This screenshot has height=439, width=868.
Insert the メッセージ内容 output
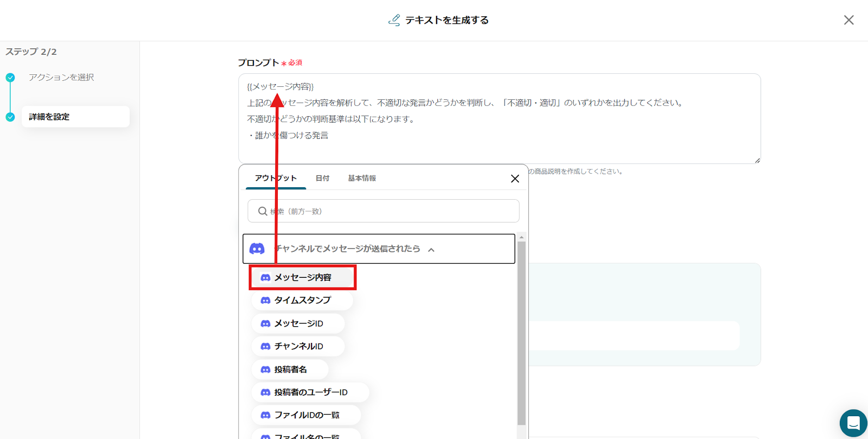click(x=302, y=277)
